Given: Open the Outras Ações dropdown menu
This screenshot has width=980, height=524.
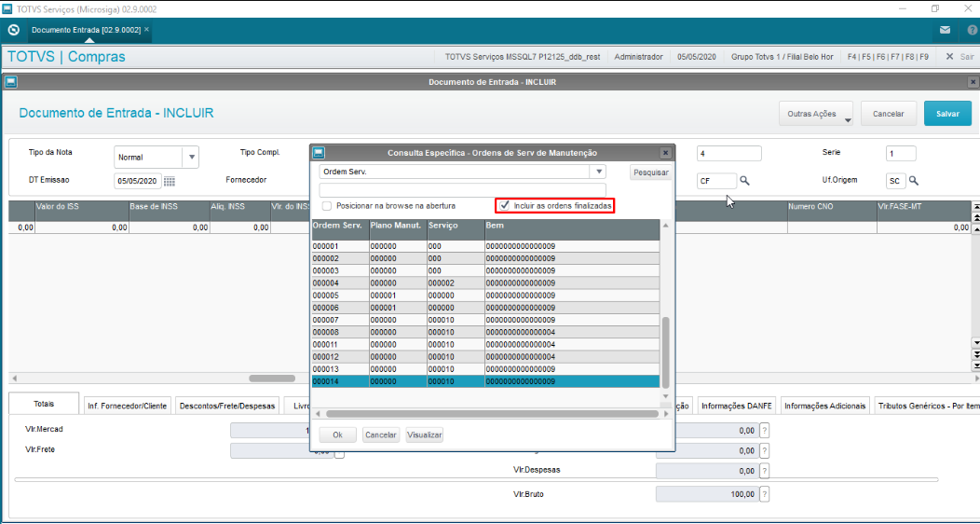Looking at the screenshot, I should coord(816,114).
